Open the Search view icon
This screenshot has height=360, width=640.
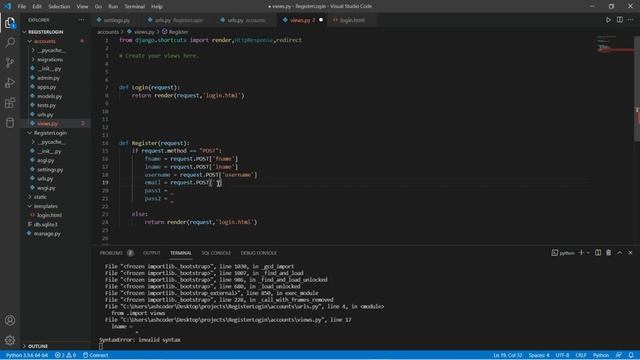tap(10, 42)
